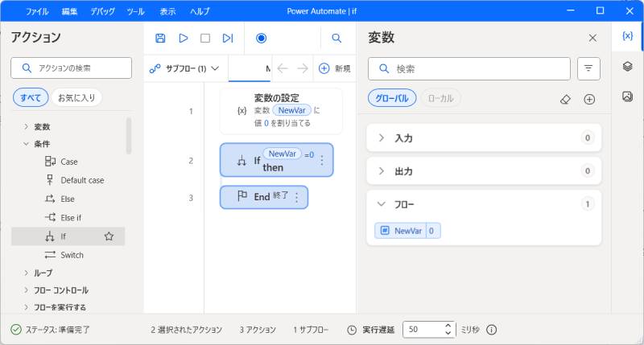The image size is (644, 345).
Task: Switch to お気に入り actions tab
Action: tap(76, 98)
